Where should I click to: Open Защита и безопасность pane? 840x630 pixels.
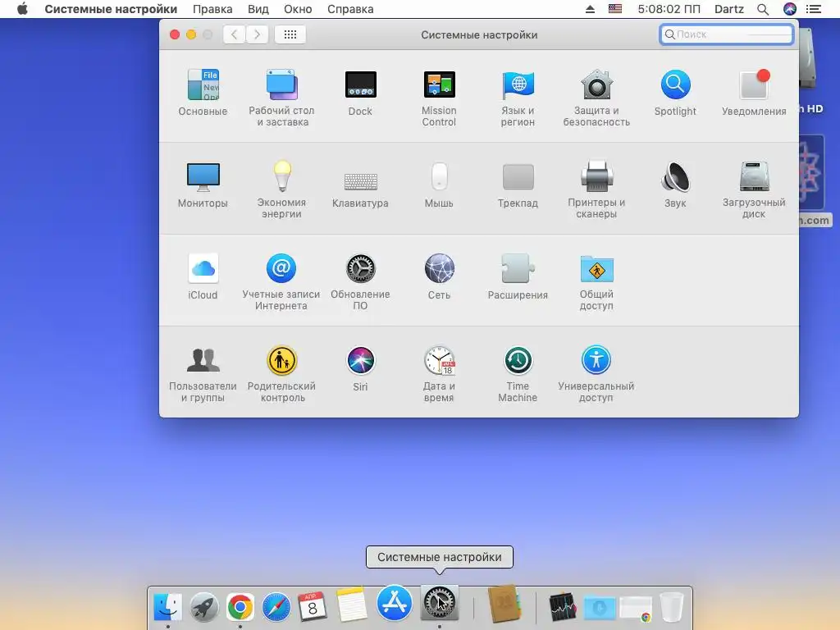(596, 98)
